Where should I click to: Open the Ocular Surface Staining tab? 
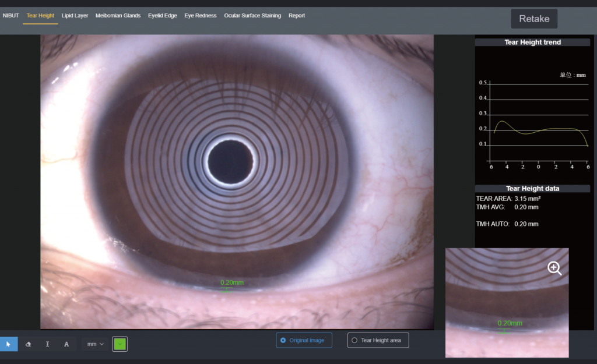252,16
